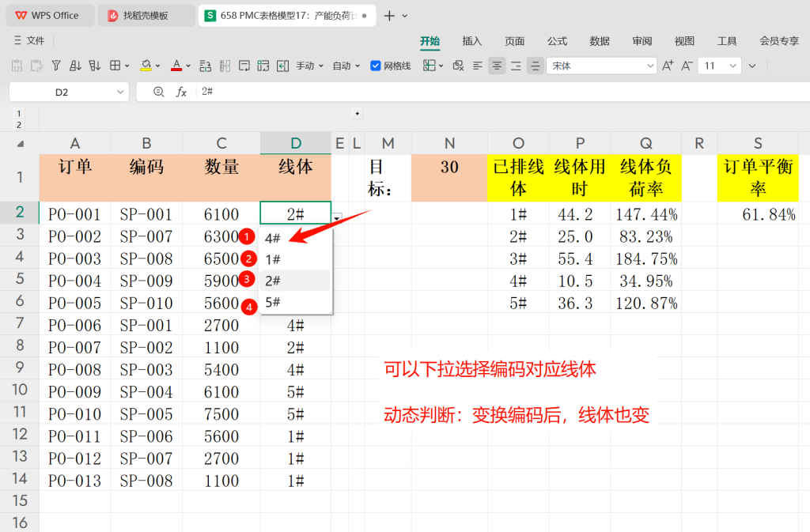Toggle center horizontal alignment
This screenshot has width=810, height=532.
(x=497, y=66)
